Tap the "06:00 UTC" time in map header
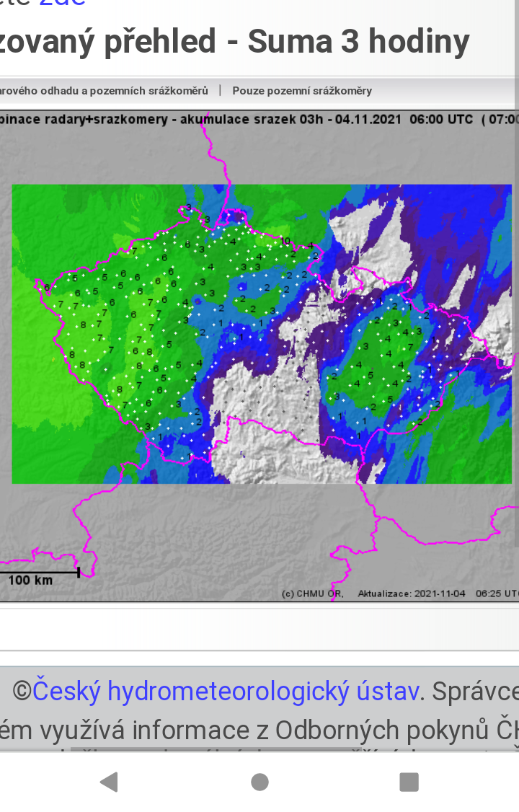 point(440,120)
